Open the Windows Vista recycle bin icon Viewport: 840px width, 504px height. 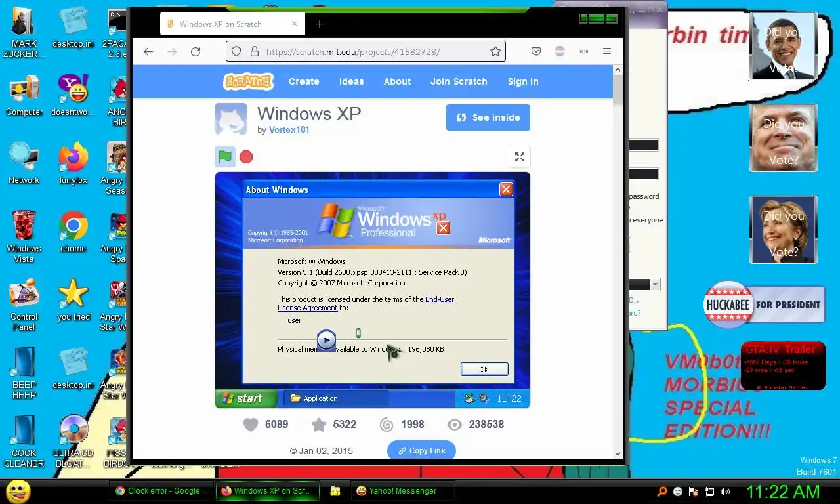click(24, 236)
